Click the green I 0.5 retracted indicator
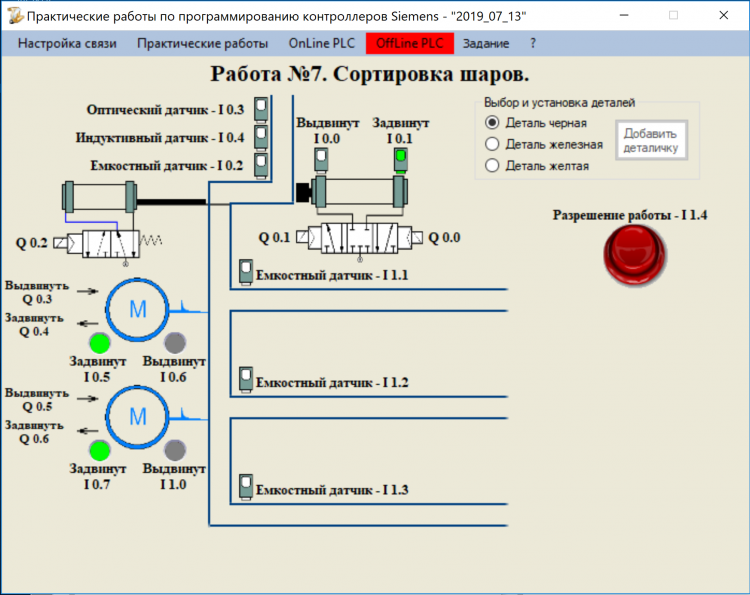This screenshot has width=750, height=595. click(x=99, y=342)
